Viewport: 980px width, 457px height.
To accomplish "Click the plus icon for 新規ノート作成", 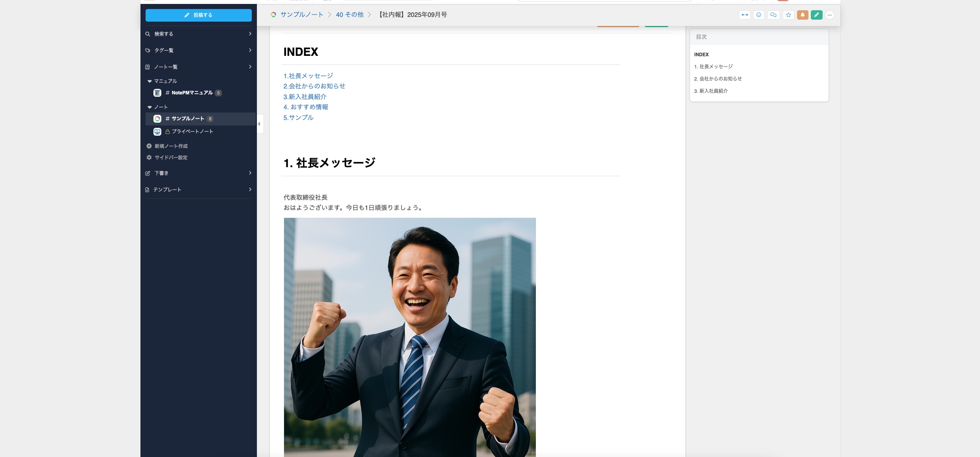I will 149,146.
